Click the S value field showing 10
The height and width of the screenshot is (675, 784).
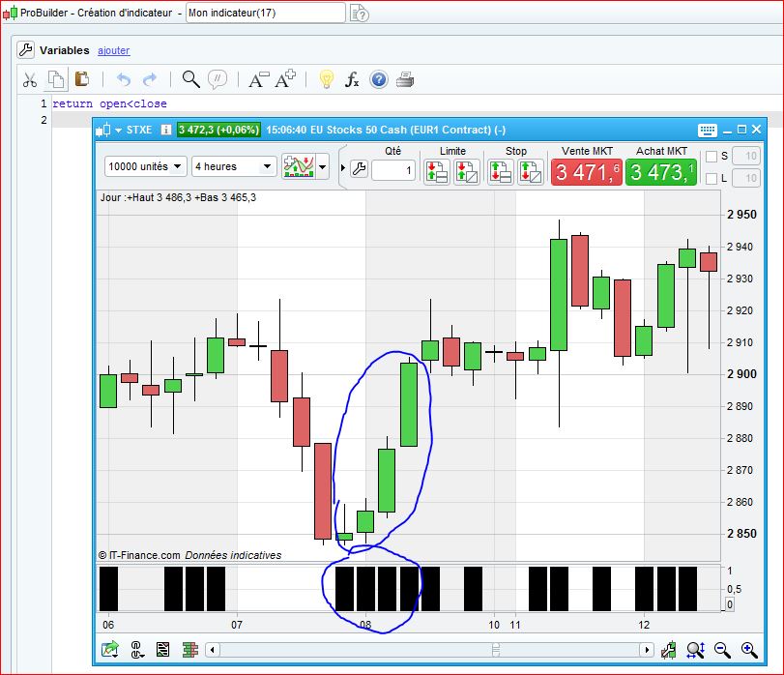click(x=746, y=156)
